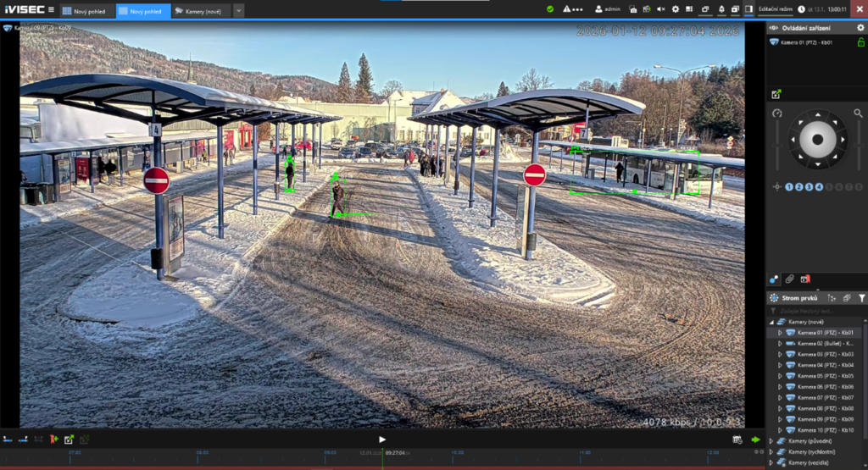This screenshot has height=470, width=868.
Task: Click the admin user account button
Action: click(x=609, y=9)
